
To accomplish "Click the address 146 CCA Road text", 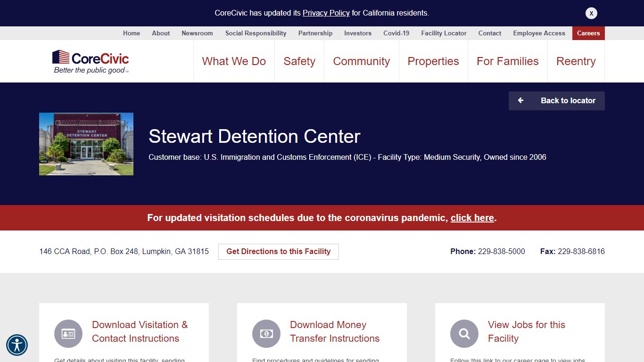I will tap(124, 251).
